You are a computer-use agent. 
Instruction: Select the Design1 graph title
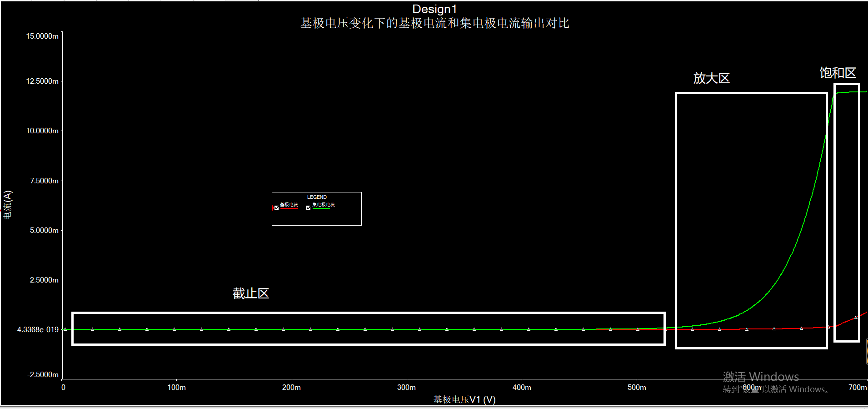pos(434,9)
